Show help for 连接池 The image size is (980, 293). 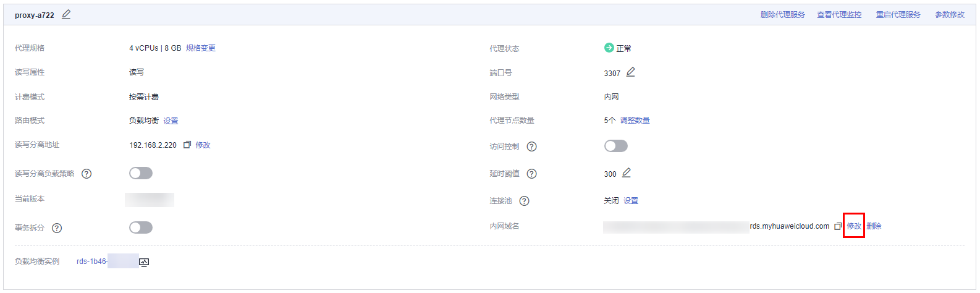(x=524, y=201)
